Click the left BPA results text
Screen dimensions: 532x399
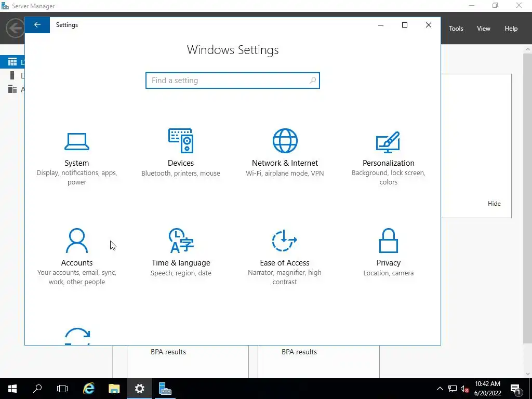[x=168, y=352]
